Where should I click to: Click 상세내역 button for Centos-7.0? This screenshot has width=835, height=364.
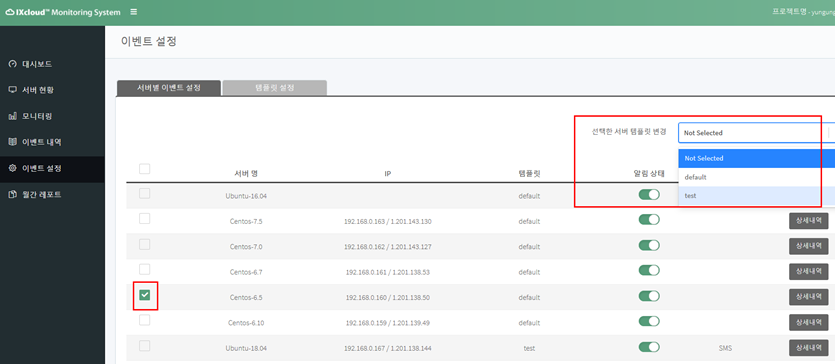click(x=808, y=246)
